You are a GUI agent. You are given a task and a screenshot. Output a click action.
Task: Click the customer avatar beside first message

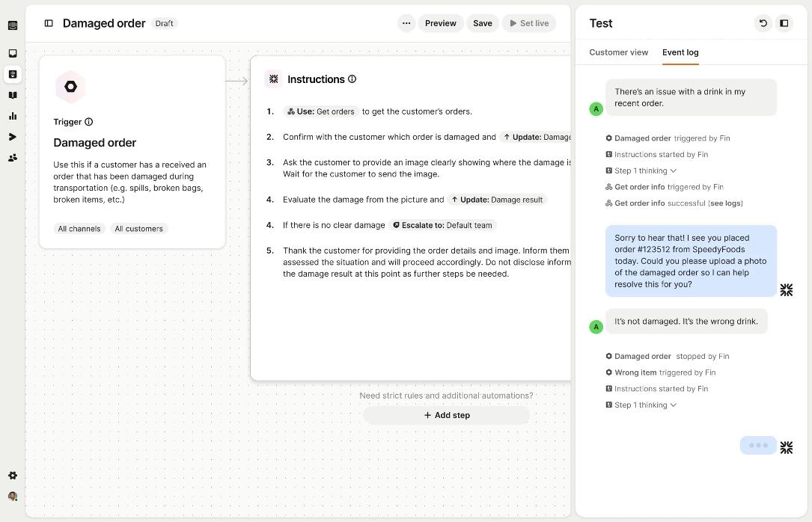(596, 109)
